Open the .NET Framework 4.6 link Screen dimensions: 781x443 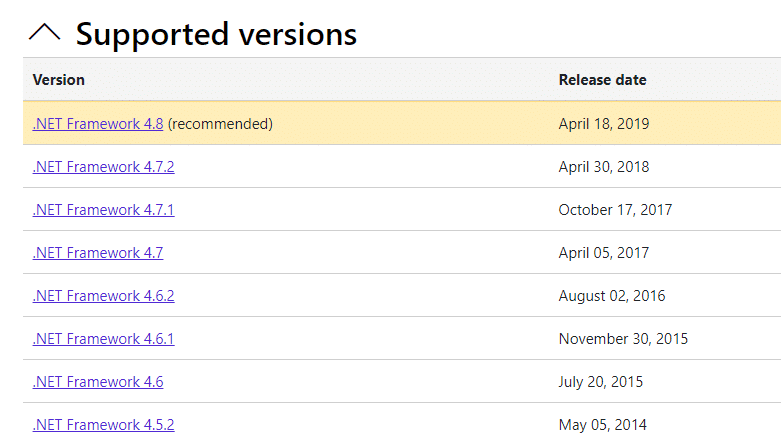point(98,382)
